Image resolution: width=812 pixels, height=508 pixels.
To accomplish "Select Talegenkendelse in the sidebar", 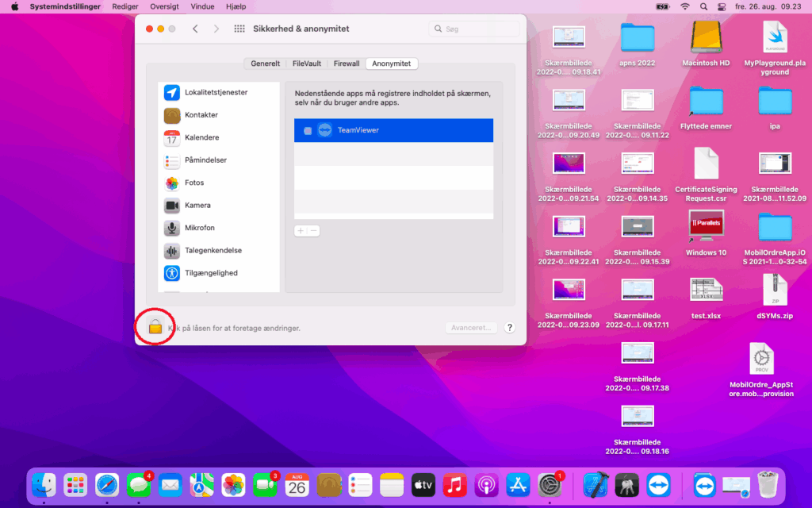I will [213, 251].
